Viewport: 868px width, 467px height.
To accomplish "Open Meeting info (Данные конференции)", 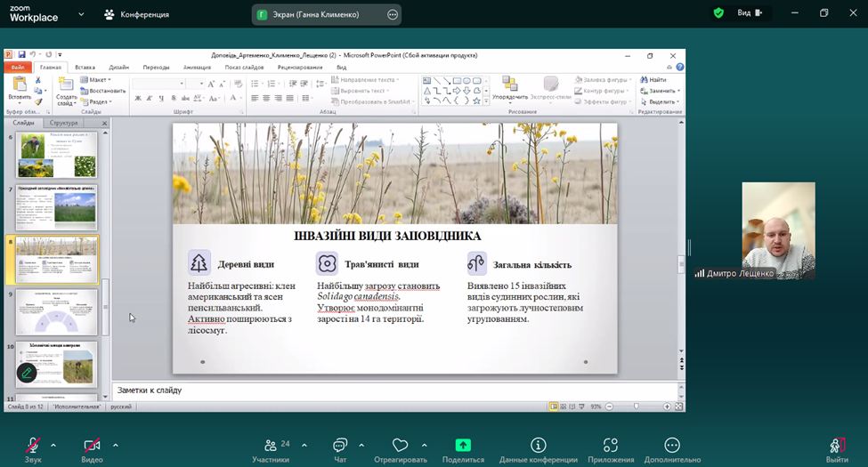I will click(x=538, y=450).
